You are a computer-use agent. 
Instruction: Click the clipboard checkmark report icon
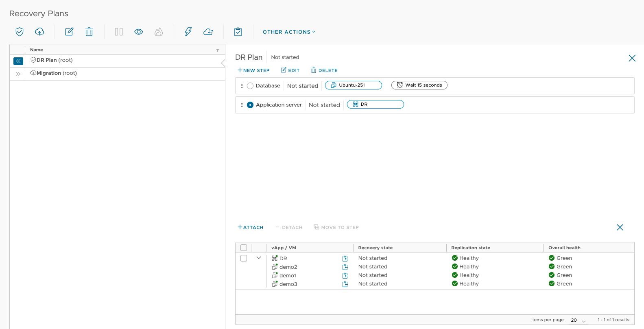[238, 32]
